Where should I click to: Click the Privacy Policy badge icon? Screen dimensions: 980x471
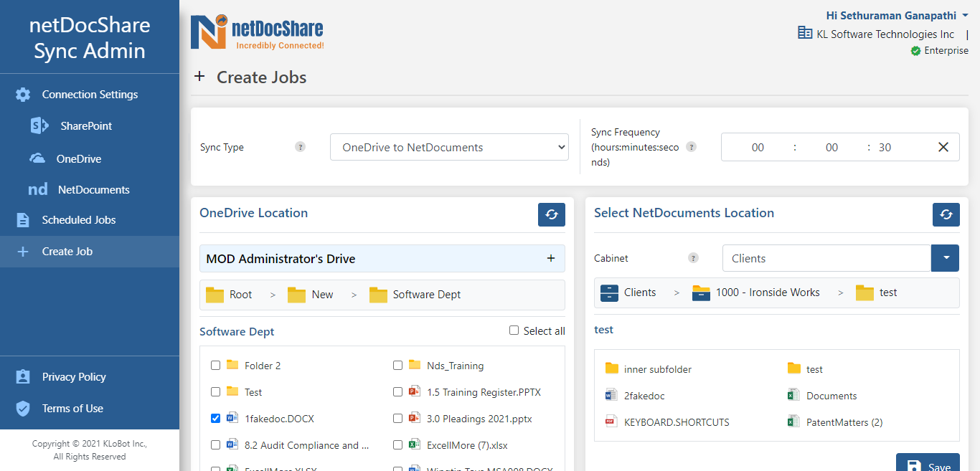(23, 377)
